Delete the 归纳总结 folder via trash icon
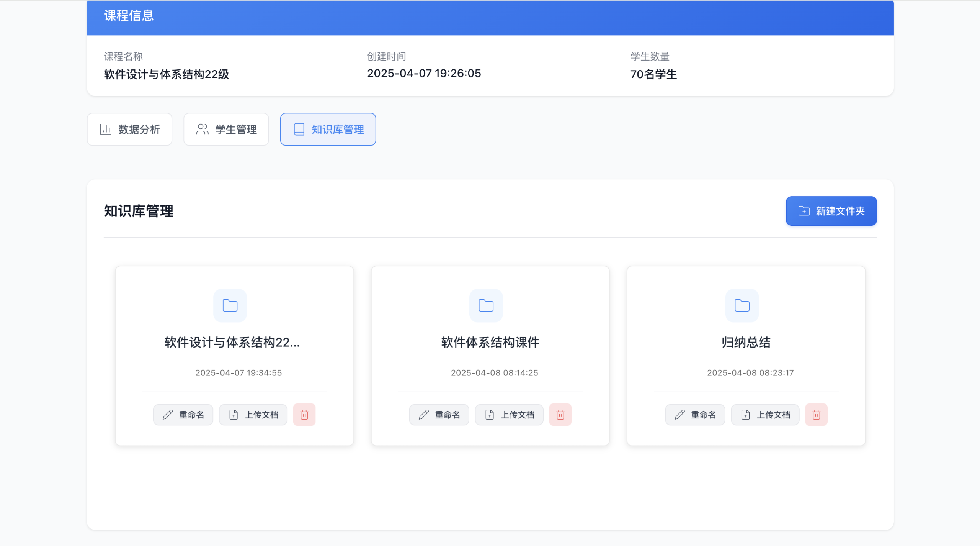The width and height of the screenshot is (980, 546). click(816, 415)
